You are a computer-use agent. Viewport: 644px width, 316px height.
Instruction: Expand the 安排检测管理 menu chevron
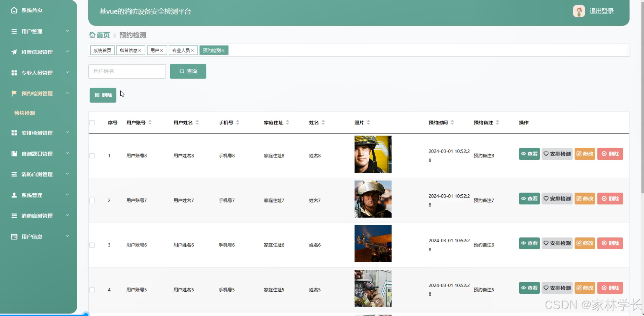click(x=67, y=132)
